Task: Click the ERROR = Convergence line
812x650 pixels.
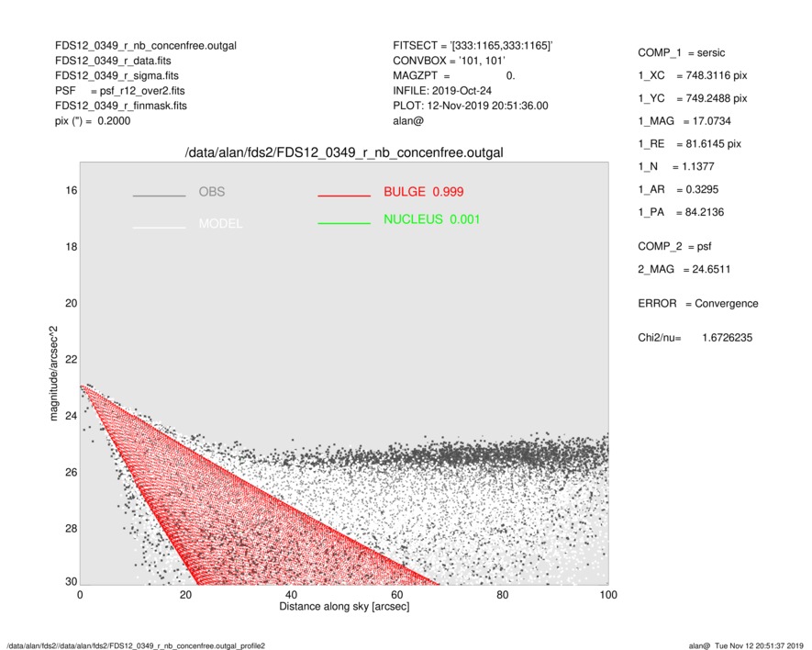Action: 698,304
